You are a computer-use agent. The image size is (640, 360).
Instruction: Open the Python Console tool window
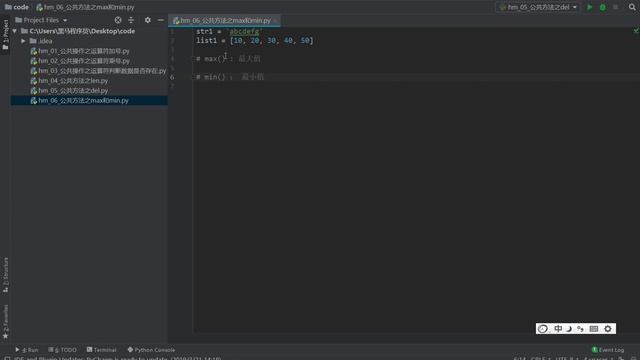[x=151, y=350]
